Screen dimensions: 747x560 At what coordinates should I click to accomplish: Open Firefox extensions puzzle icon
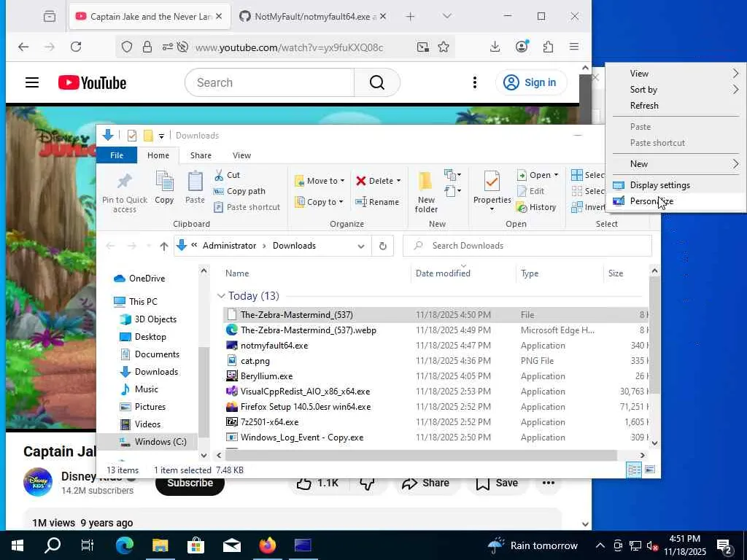tap(548, 47)
